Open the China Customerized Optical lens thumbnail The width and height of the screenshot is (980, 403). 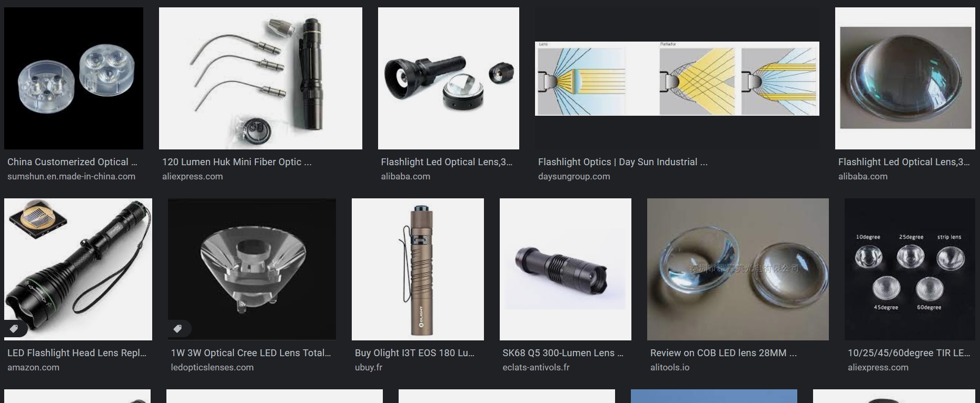[74, 78]
